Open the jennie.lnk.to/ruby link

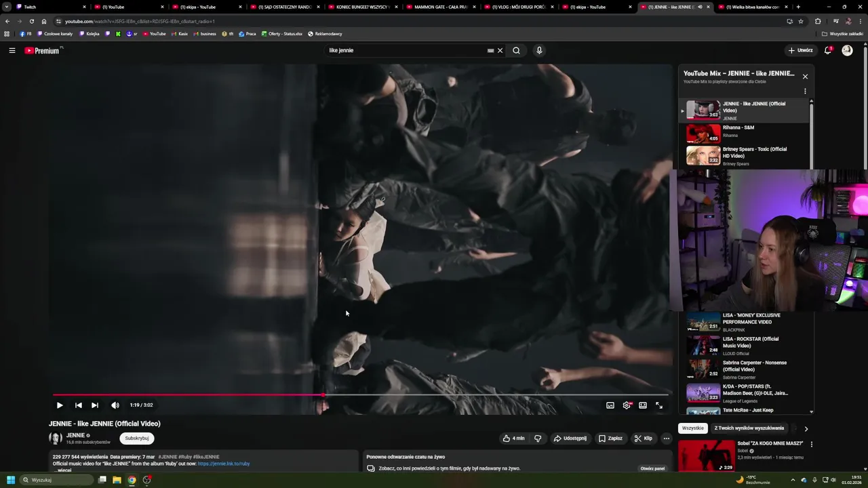pyautogui.click(x=224, y=464)
